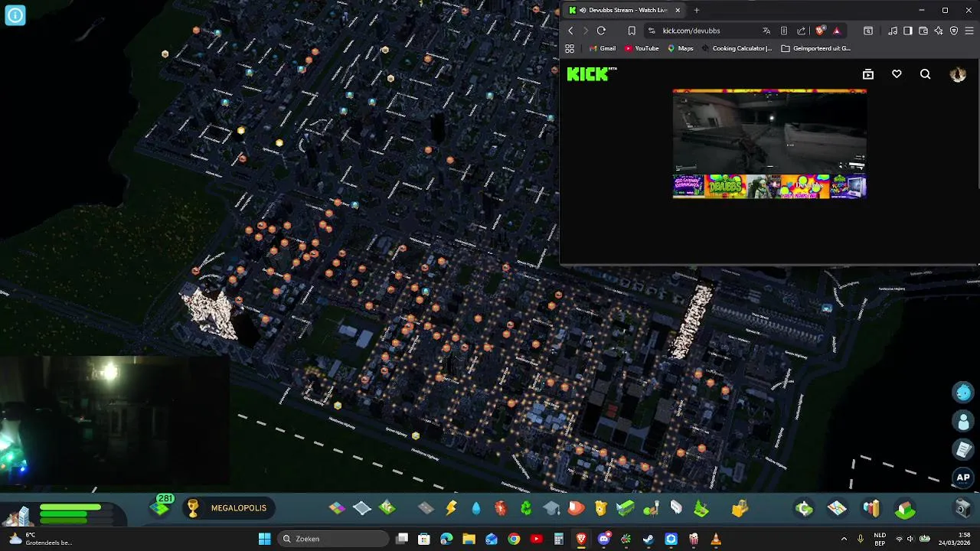
Task: Open the YouTube bookmark
Action: coord(642,48)
